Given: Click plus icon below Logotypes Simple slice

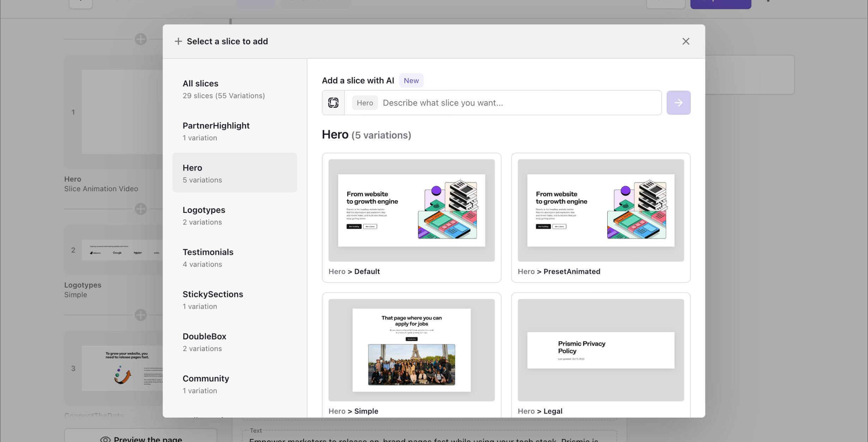Looking at the screenshot, I should click(140, 315).
